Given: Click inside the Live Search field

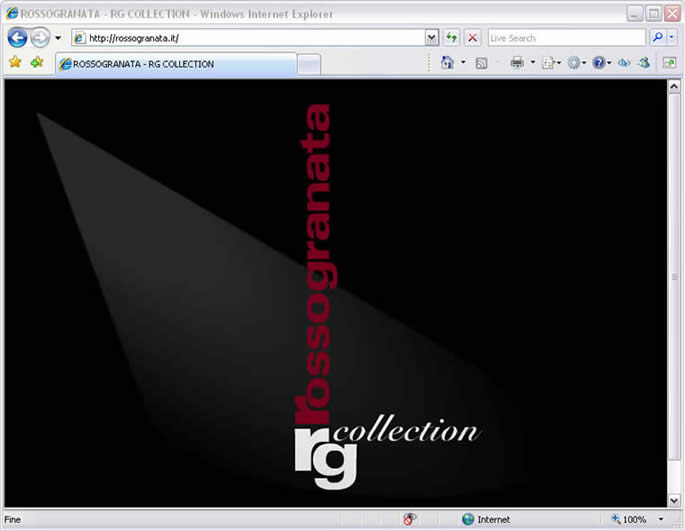Looking at the screenshot, I should (565, 38).
